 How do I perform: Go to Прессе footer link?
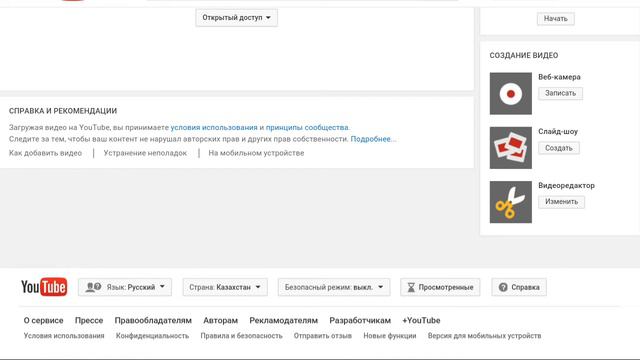(x=89, y=320)
